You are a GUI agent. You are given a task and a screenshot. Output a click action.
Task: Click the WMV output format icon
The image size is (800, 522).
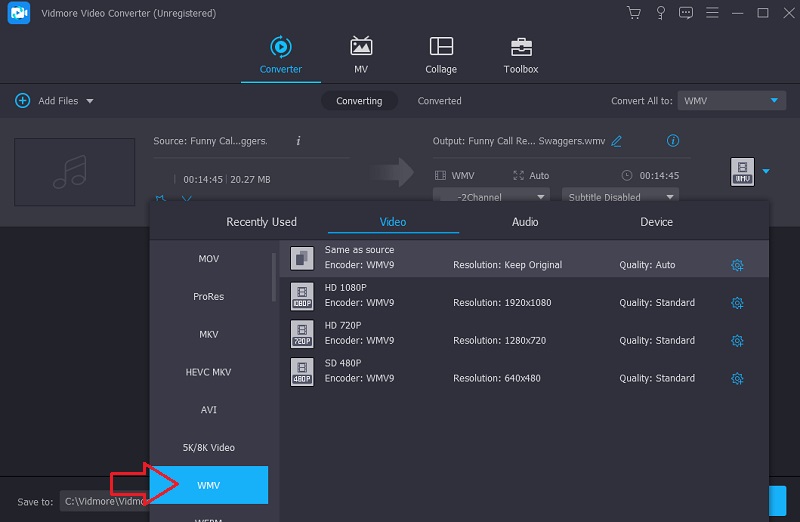(x=742, y=172)
